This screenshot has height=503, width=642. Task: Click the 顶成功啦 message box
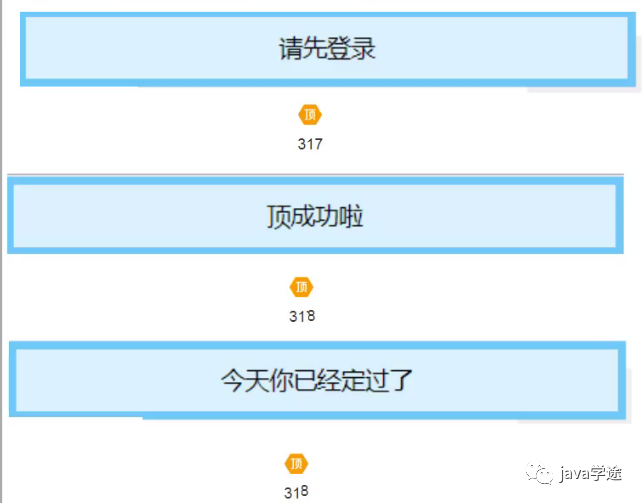314,217
